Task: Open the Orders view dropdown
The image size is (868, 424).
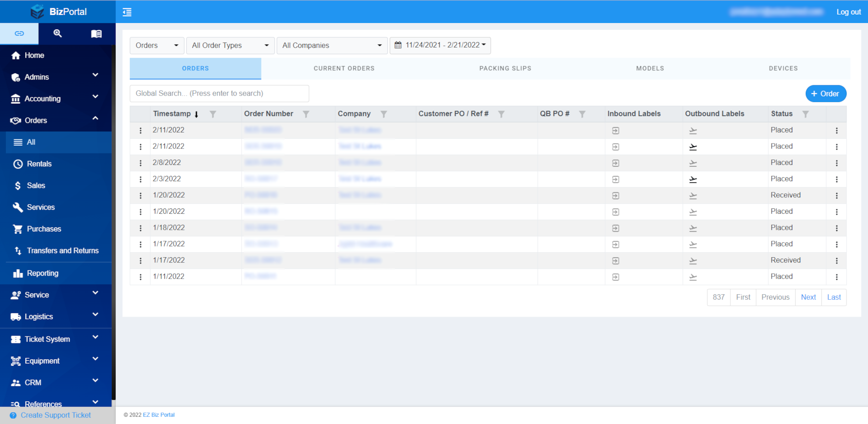Action: pos(157,45)
